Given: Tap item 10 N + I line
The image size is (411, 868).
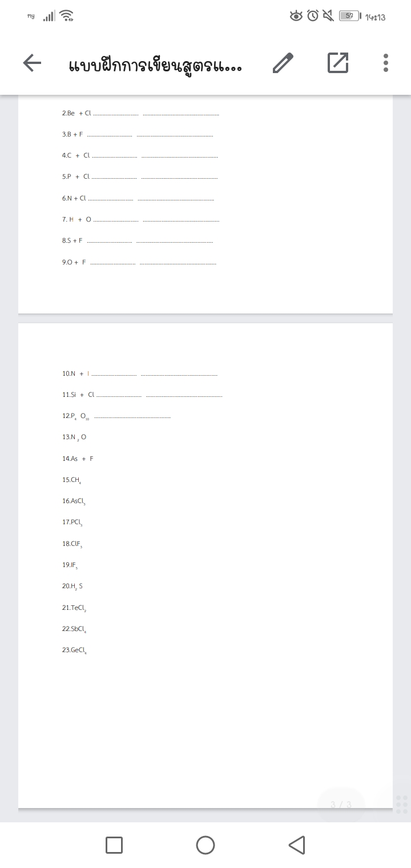Looking at the screenshot, I should 140,373.
